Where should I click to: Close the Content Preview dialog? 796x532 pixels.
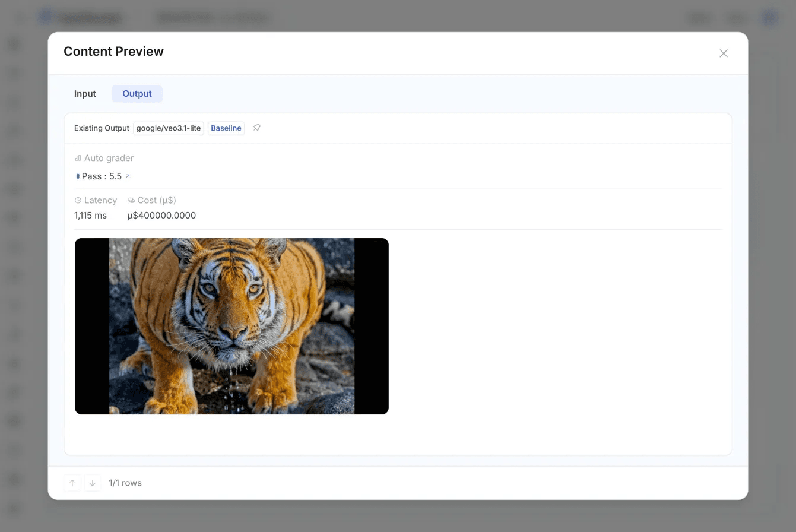click(724, 53)
